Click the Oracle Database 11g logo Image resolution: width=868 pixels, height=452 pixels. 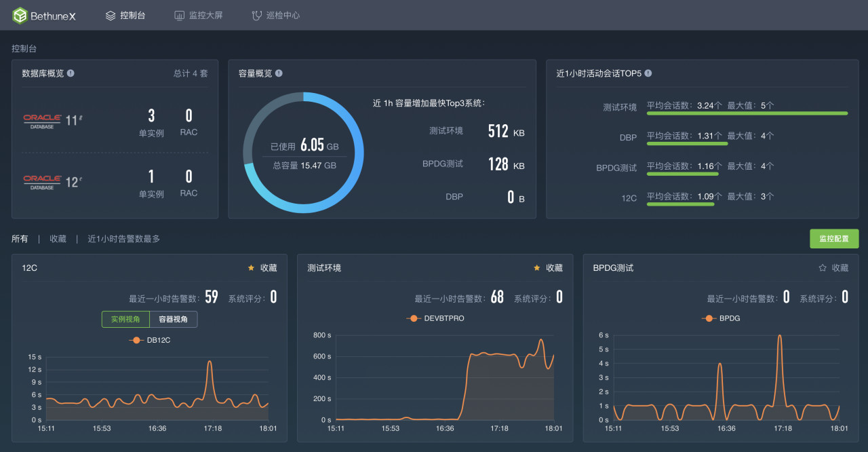53,121
